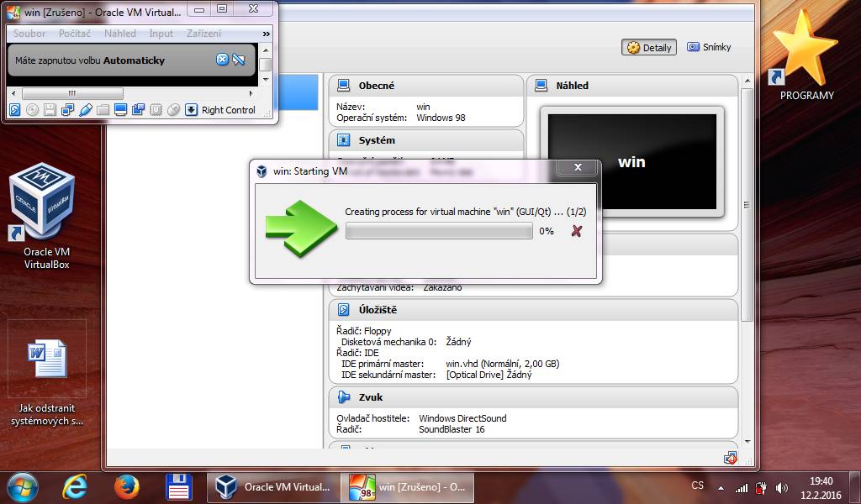Open the volume control in the system tray
This screenshot has height=504, width=861.
pos(781,487)
